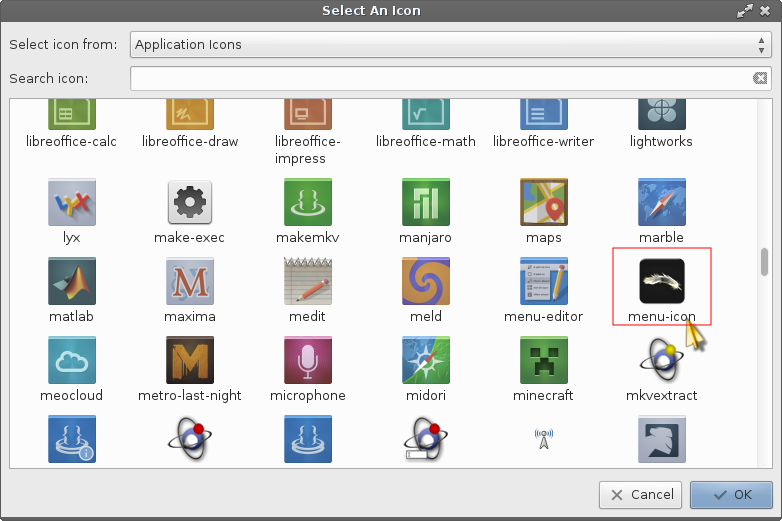Choose the microphone icon
Viewport: 782px width, 521px height.
pos(308,360)
